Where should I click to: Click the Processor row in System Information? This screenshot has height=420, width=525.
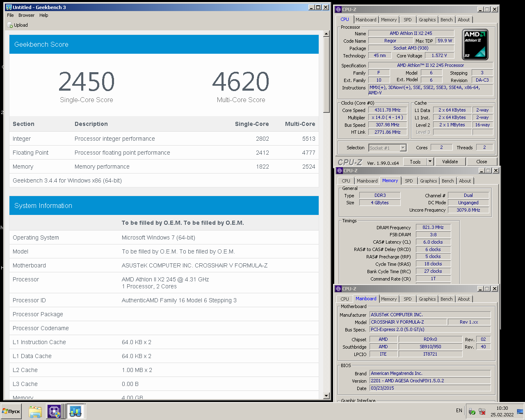pyautogui.click(x=164, y=283)
